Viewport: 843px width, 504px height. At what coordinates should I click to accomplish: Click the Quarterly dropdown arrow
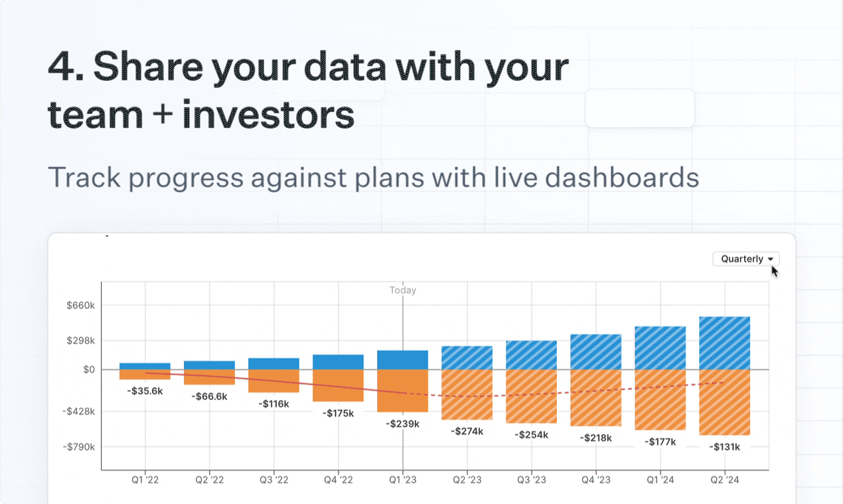pyautogui.click(x=770, y=259)
